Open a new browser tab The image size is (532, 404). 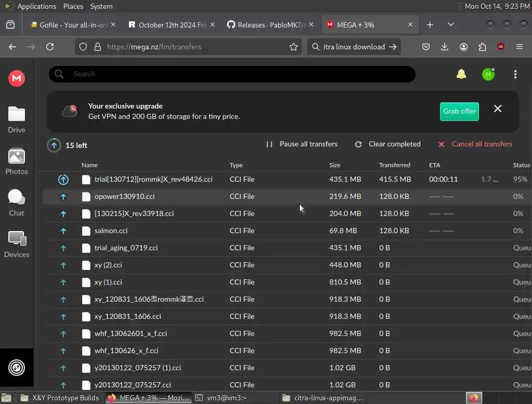pos(430,25)
